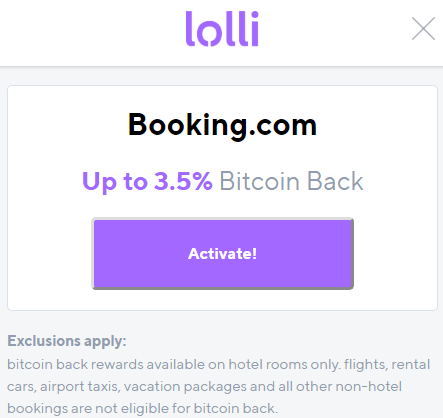The height and width of the screenshot is (418, 443).
Task: Click the word "Bitcoin" in the reward headline
Action: (259, 181)
